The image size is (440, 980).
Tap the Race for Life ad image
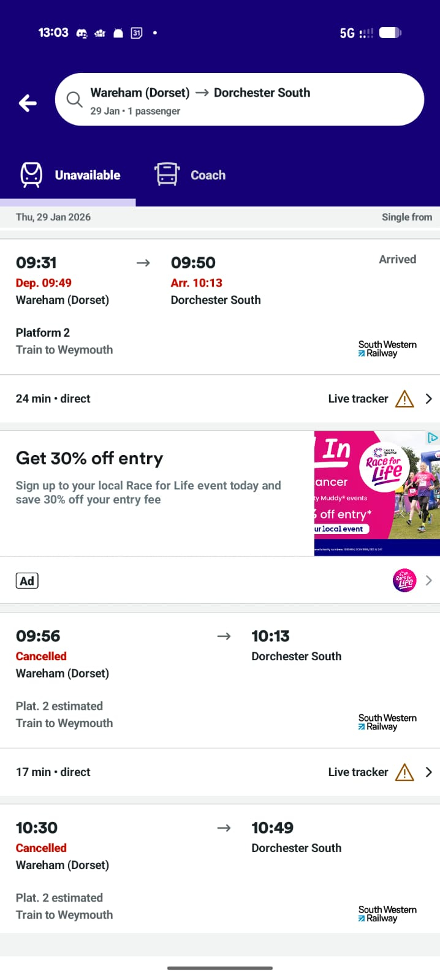376,493
